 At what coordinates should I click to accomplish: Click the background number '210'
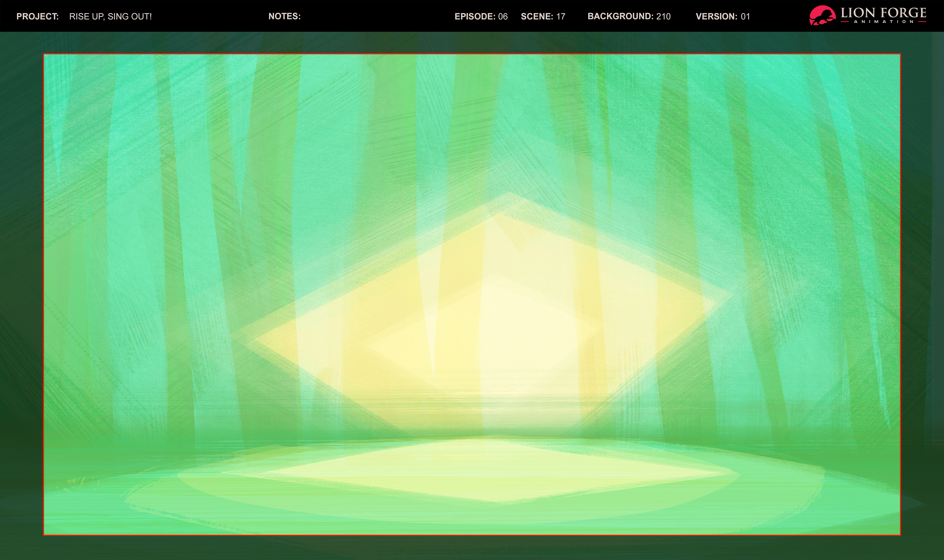[x=663, y=17]
